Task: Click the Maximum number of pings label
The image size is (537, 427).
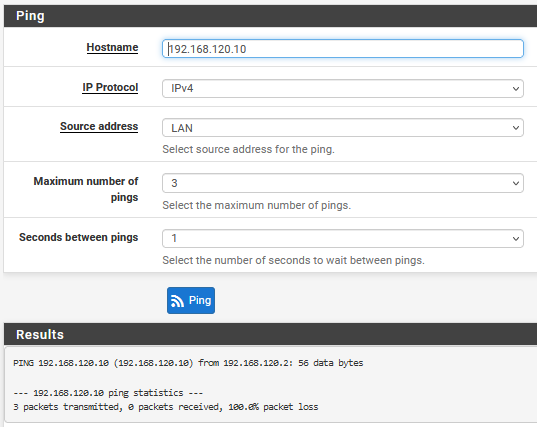Action: coord(86,189)
